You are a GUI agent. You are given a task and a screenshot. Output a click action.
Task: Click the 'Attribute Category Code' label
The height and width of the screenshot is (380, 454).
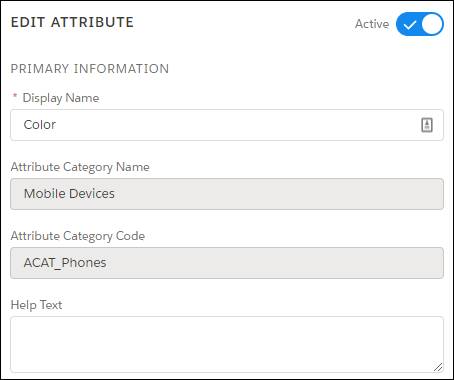click(x=78, y=236)
